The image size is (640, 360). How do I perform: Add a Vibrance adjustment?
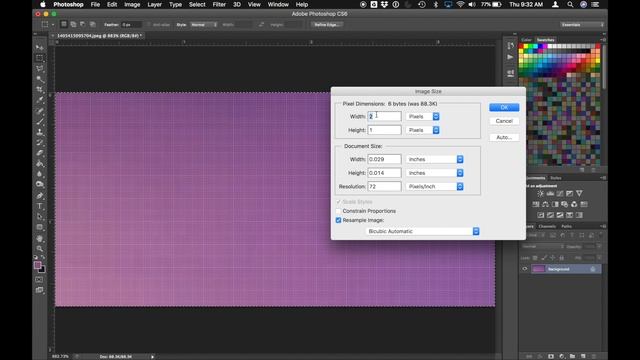click(579, 193)
